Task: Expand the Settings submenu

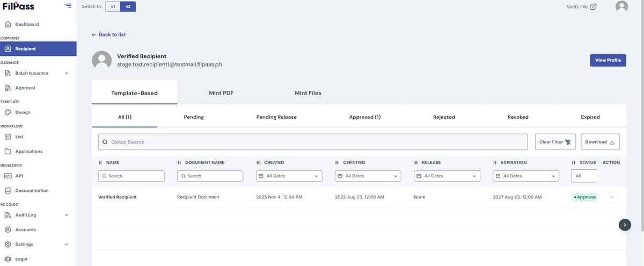Action: [x=67, y=244]
